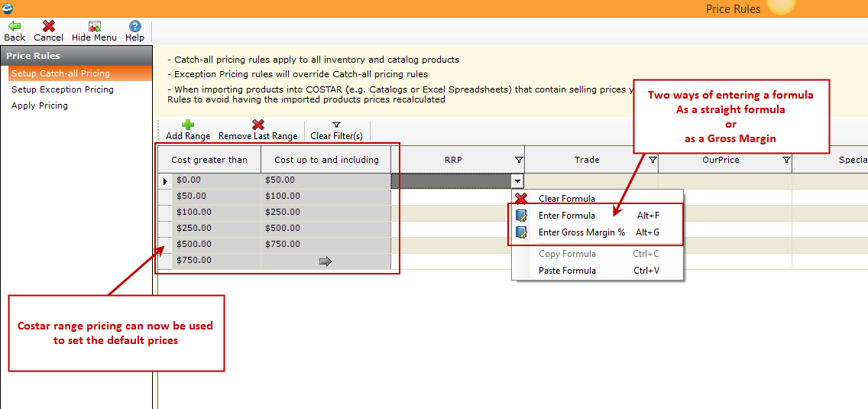Viewport: 868px width, 409px height.
Task: Select the row indicator for the $0.00 row
Action: (165, 180)
